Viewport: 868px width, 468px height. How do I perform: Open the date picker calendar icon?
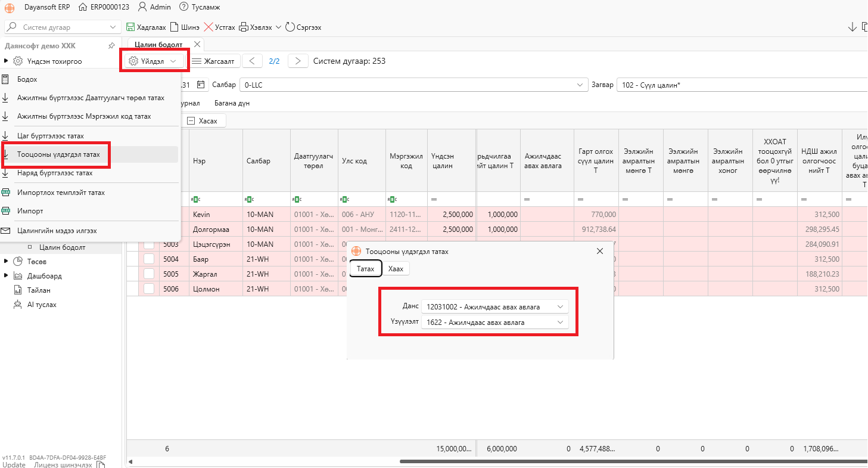click(201, 85)
